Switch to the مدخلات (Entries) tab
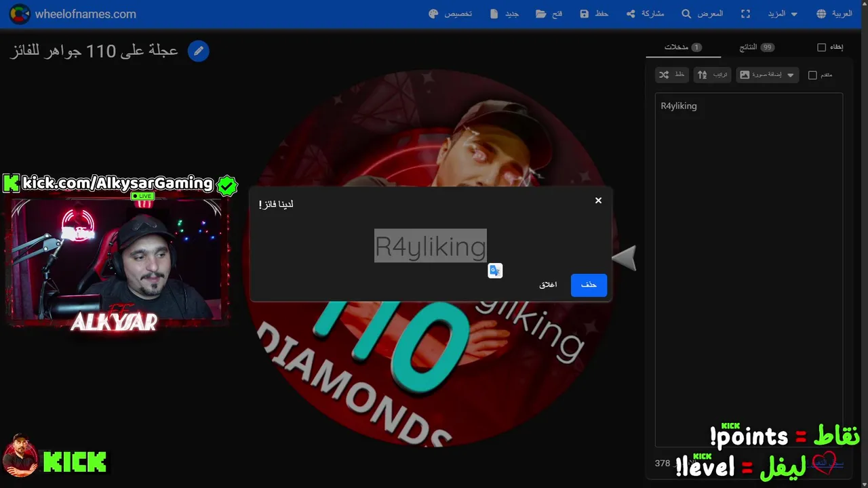This screenshot has width=868, height=488. [683, 47]
